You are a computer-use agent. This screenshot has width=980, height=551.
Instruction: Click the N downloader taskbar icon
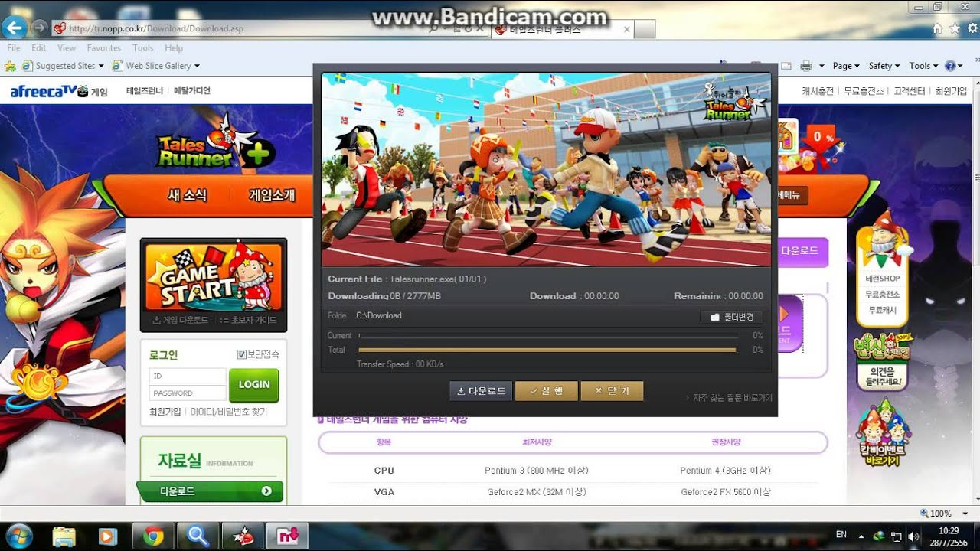(x=288, y=536)
